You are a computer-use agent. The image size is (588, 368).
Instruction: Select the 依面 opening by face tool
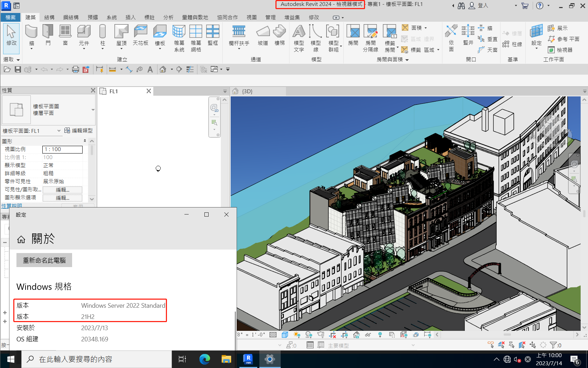pos(451,38)
